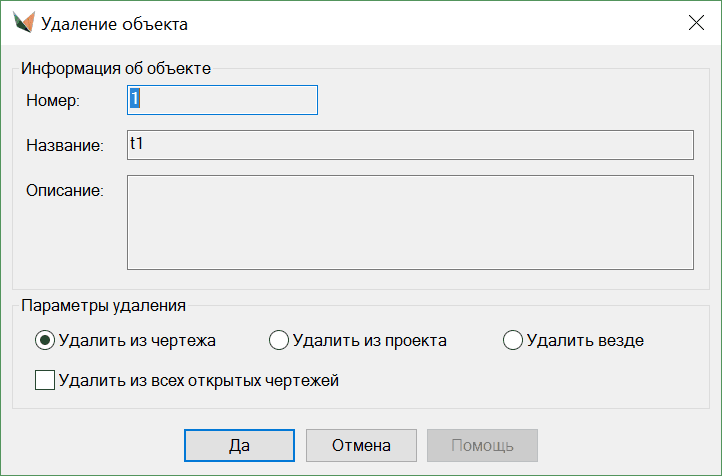
Task: Choose the Удалить из проекта radio button
Action: click(x=279, y=340)
